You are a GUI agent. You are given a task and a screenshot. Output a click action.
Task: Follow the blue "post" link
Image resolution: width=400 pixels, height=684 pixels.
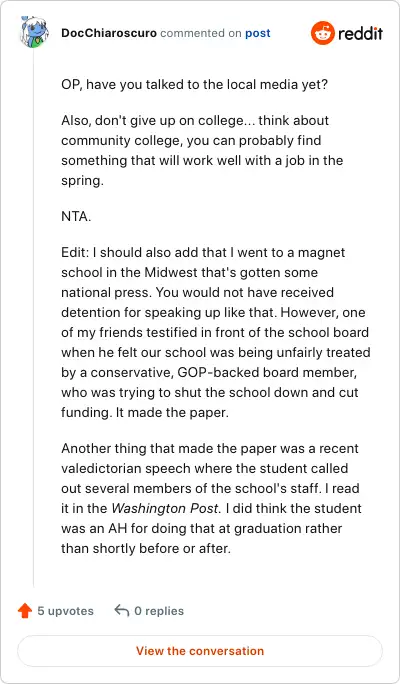[257, 33]
